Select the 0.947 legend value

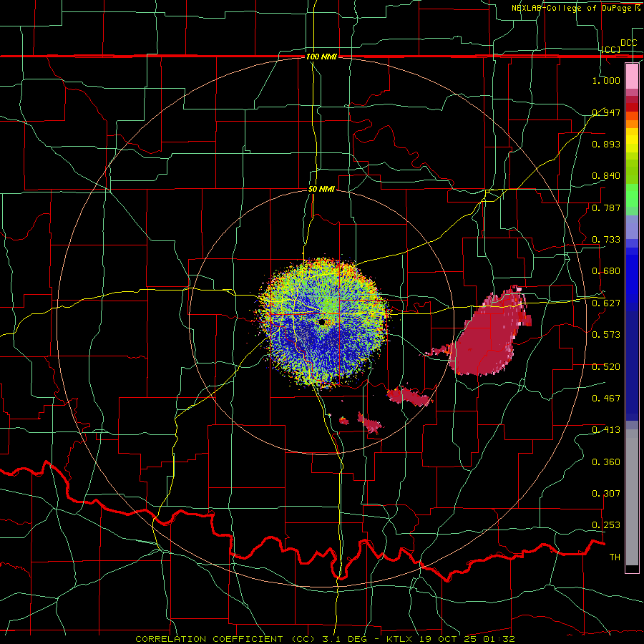[606, 112]
